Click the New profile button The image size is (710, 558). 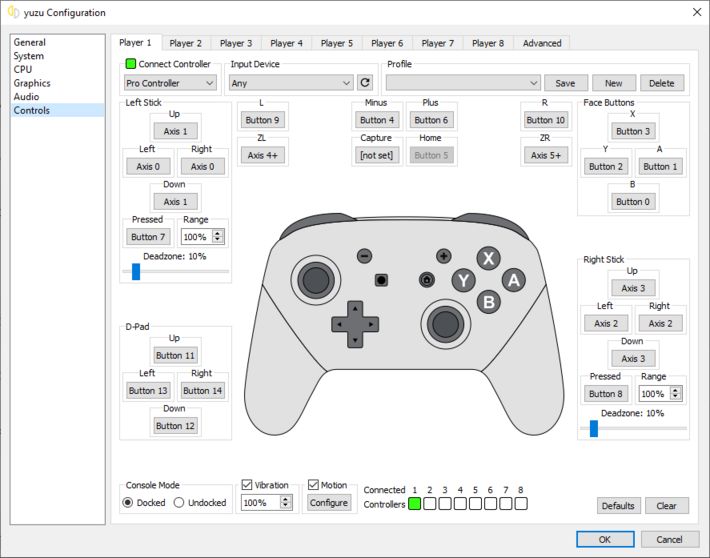pos(614,83)
